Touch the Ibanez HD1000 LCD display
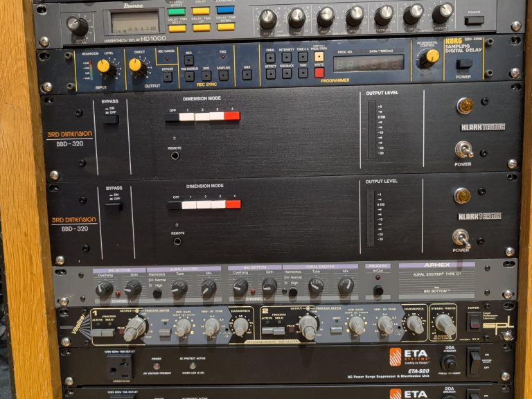 coord(134,23)
